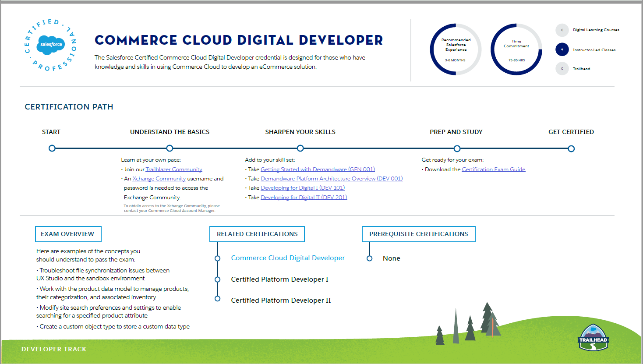Select Commerce Cloud Digital Developer related certification
The height and width of the screenshot is (364, 643).
pyautogui.click(x=288, y=258)
